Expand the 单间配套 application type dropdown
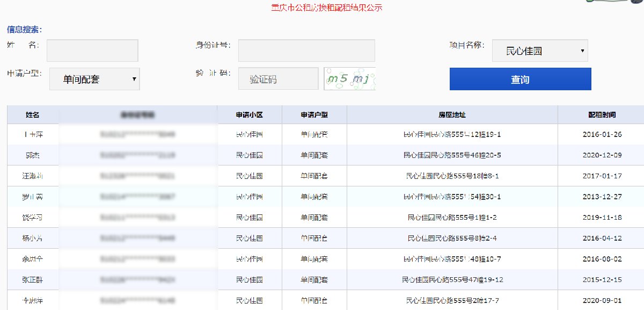644x310 pixels. tap(94, 79)
